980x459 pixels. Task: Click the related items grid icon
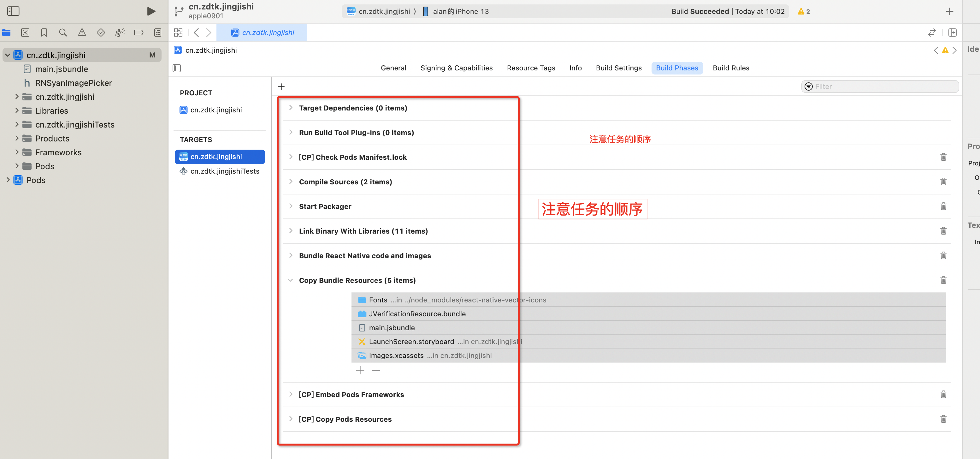coord(178,33)
